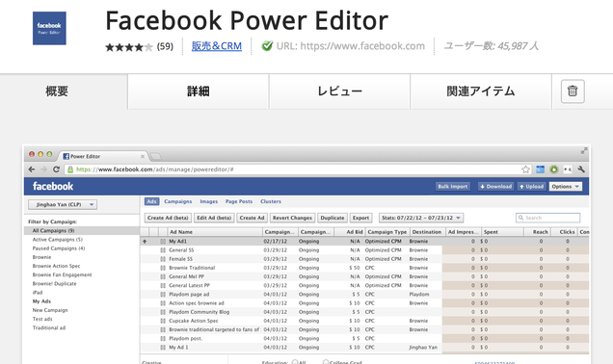Screen dimensions: 613x364
Task: Click the Revert Changes button
Action: coord(292,218)
